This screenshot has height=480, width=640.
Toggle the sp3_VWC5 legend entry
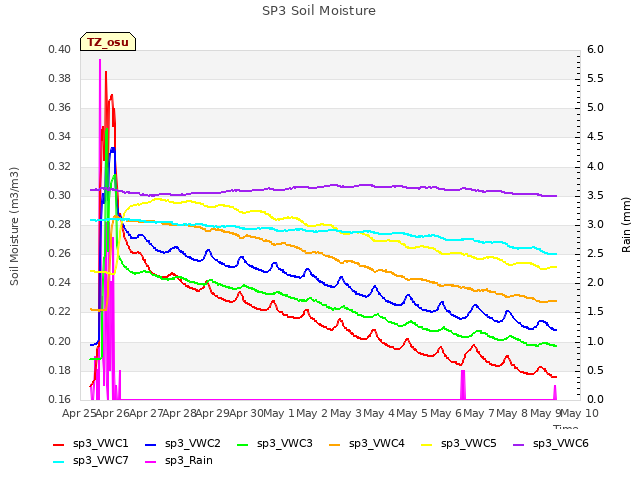[459, 444]
